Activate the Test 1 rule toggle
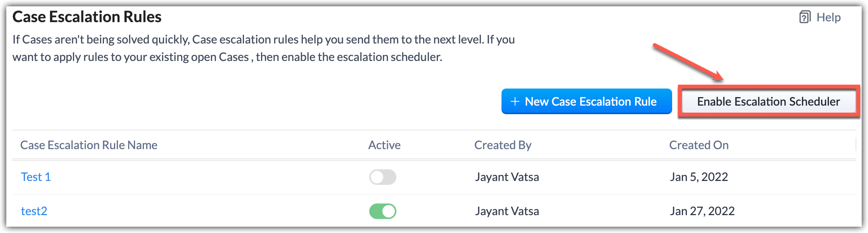Image resolution: width=868 pixels, height=233 pixels. click(x=382, y=177)
